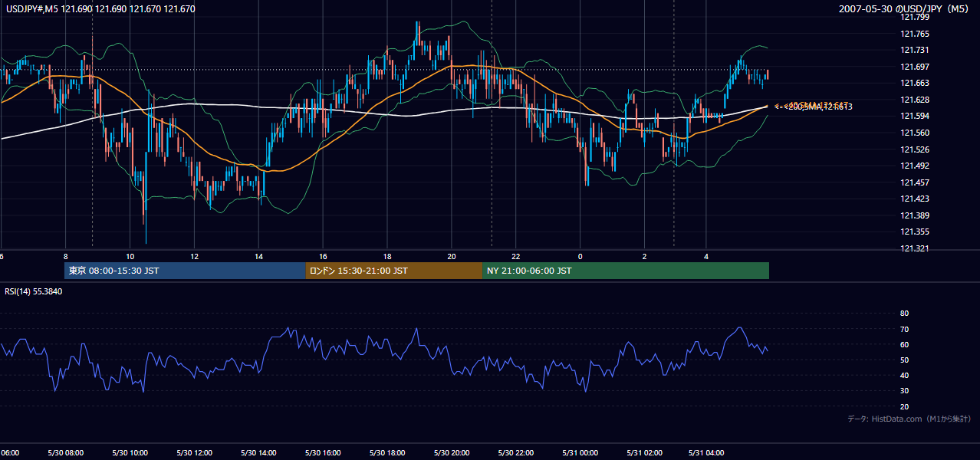Click hour label 16 on price chart axis

click(x=324, y=256)
